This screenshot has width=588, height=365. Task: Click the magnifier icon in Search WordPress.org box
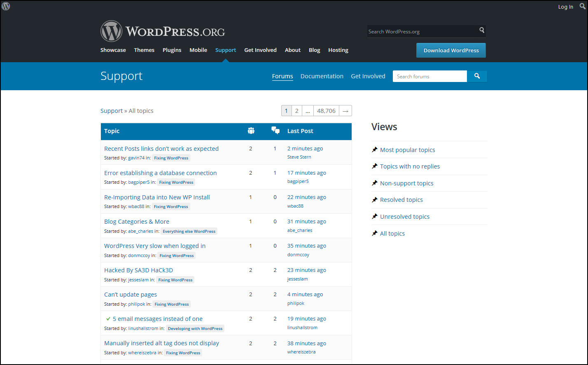(x=482, y=30)
